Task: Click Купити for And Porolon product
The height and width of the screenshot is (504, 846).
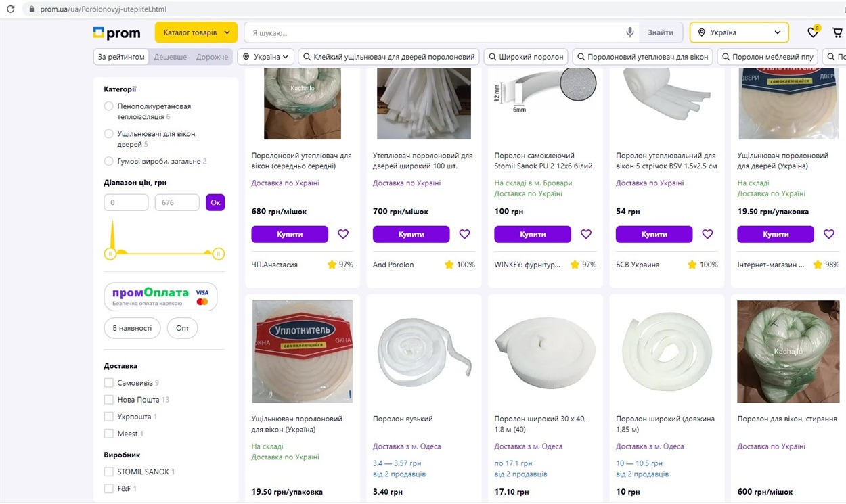Action: pos(411,234)
